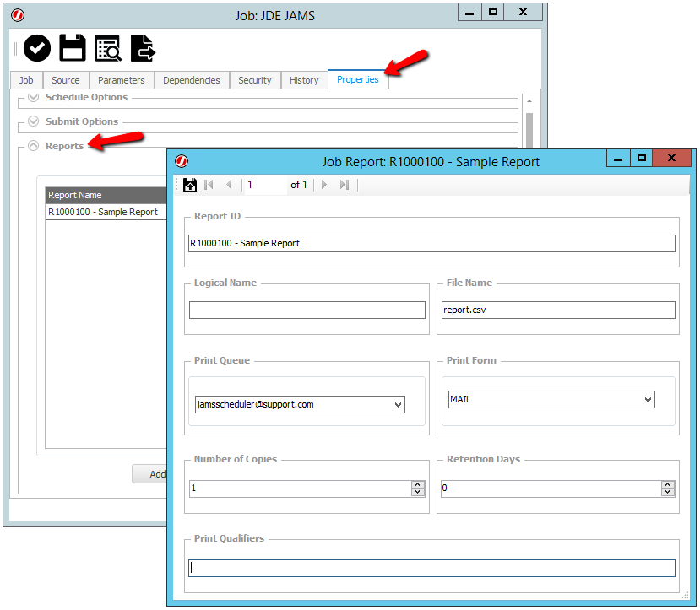Click the Logical Name input field
This screenshot has height=610, width=700.
click(307, 310)
